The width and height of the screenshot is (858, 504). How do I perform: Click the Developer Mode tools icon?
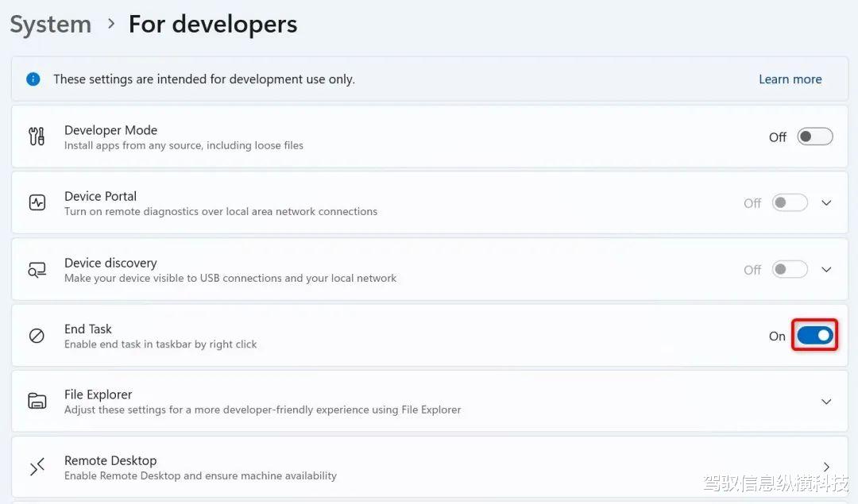(x=37, y=137)
